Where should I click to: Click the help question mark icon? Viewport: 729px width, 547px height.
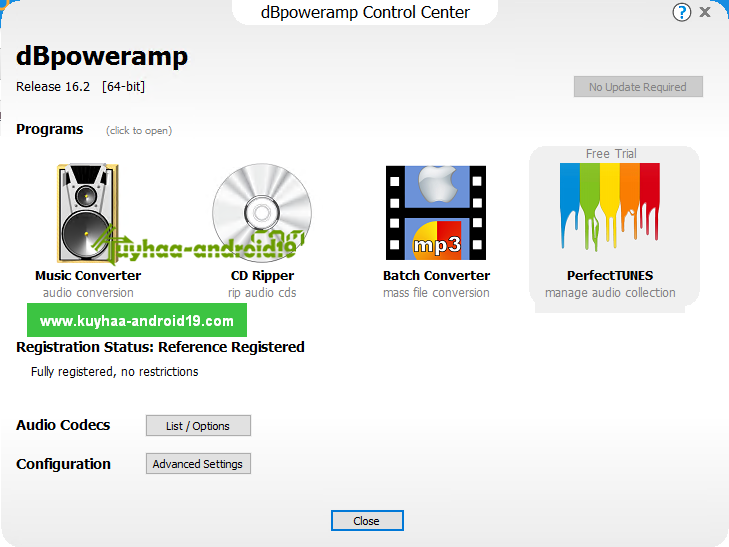[682, 12]
